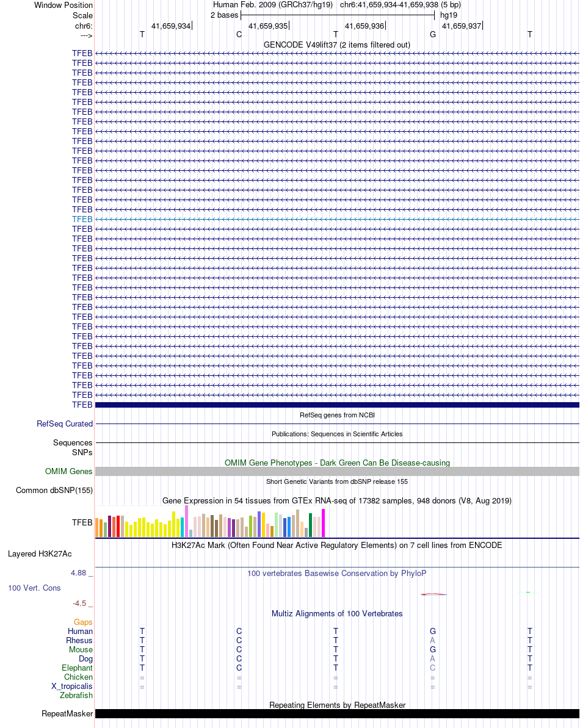Select the RefSeq Curated track label
This screenshot has width=580, height=728.
tap(65, 424)
